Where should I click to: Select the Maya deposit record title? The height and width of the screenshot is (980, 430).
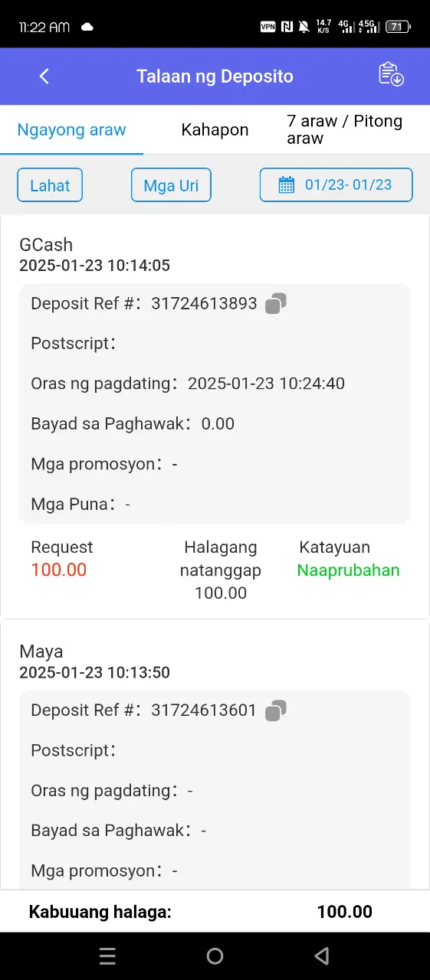coord(41,652)
